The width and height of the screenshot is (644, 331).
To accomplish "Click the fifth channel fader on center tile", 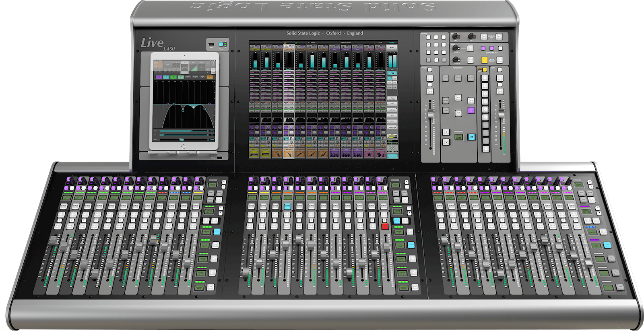I will click(299, 240).
